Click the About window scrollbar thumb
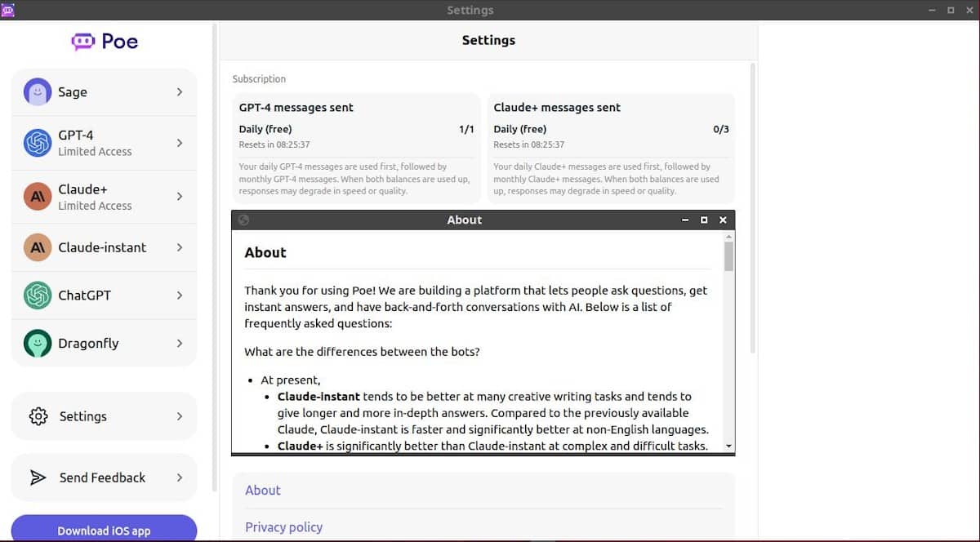Viewport: 980px width, 542px height. 728,255
